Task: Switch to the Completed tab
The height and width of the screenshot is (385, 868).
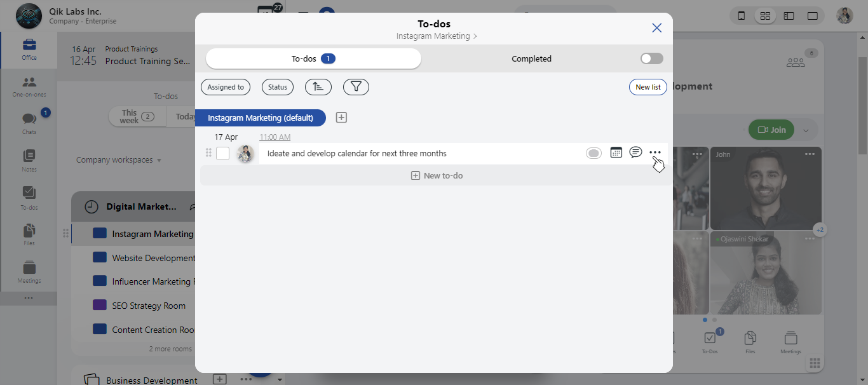Action: click(531, 58)
